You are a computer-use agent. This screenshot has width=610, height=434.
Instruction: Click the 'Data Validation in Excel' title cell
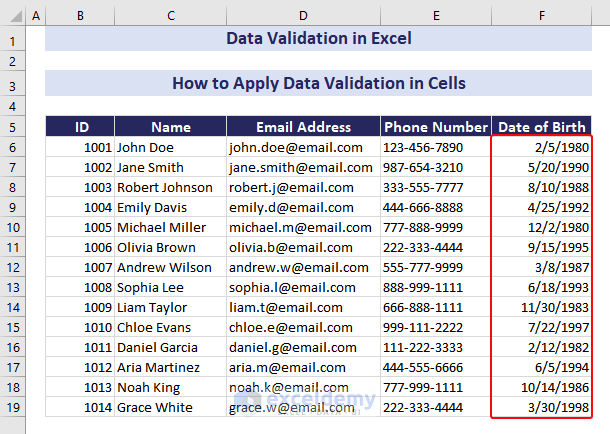[x=318, y=39]
